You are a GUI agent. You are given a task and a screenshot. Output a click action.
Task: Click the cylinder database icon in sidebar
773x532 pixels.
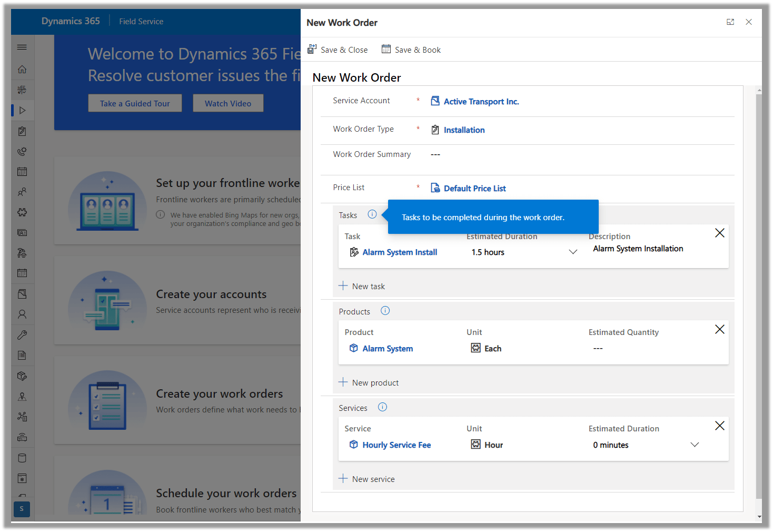tap(22, 458)
